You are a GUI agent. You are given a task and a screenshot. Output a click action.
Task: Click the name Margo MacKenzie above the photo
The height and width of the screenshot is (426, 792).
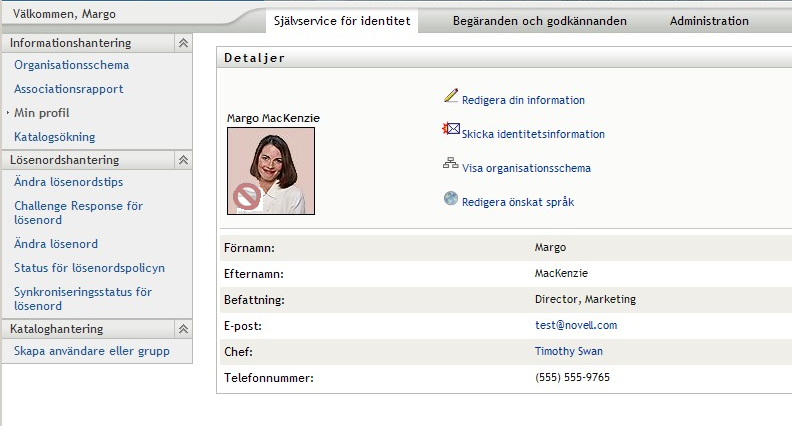click(x=273, y=118)
